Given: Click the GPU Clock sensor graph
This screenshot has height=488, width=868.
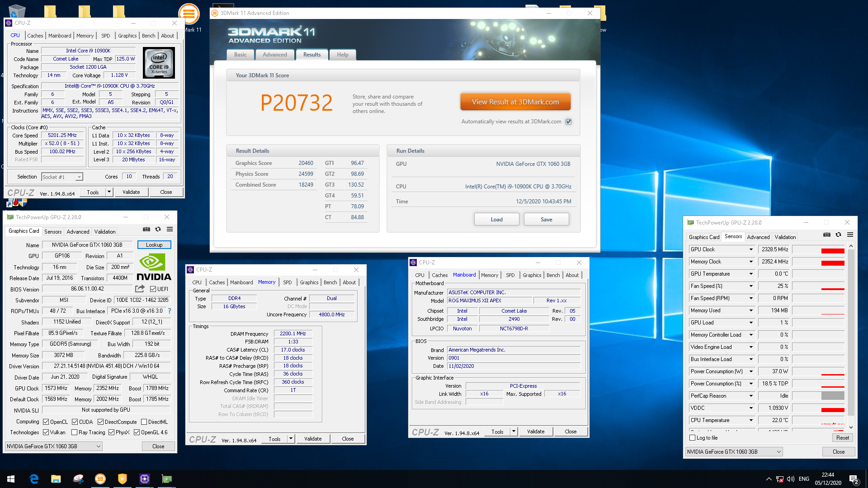Looking at the screenshot, I should pos(818,249).
